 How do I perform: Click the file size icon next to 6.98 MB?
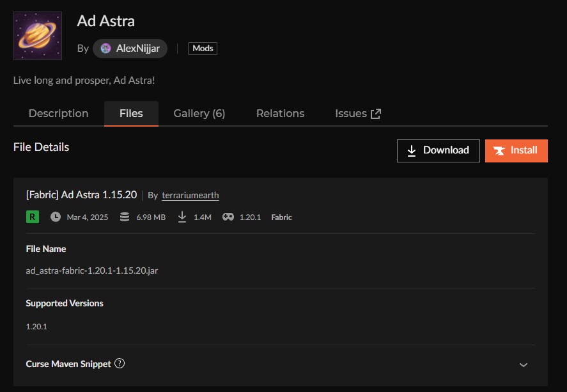point(124,217)
